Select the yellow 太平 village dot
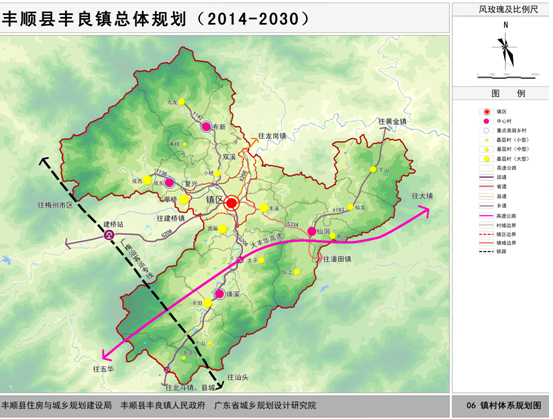553x419 pixels. point(261,260)
